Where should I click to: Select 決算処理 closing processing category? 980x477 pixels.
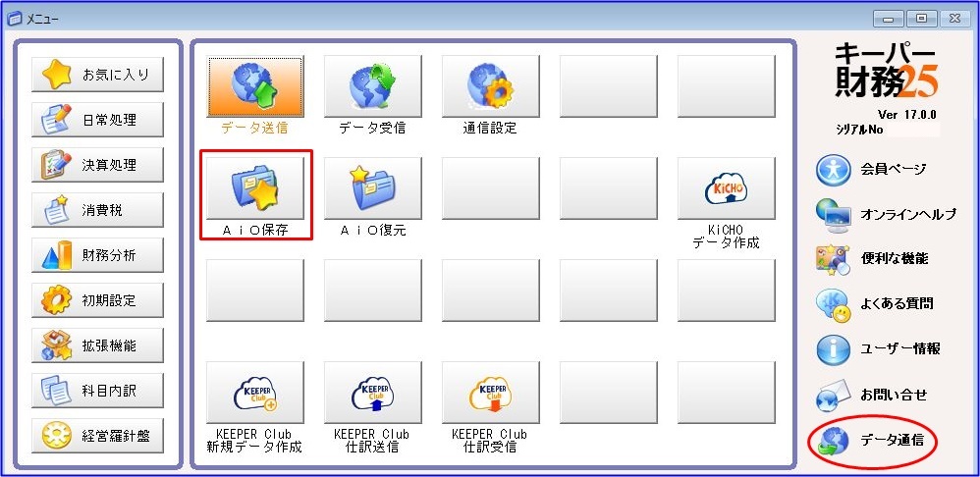click(x=97, y=165)
